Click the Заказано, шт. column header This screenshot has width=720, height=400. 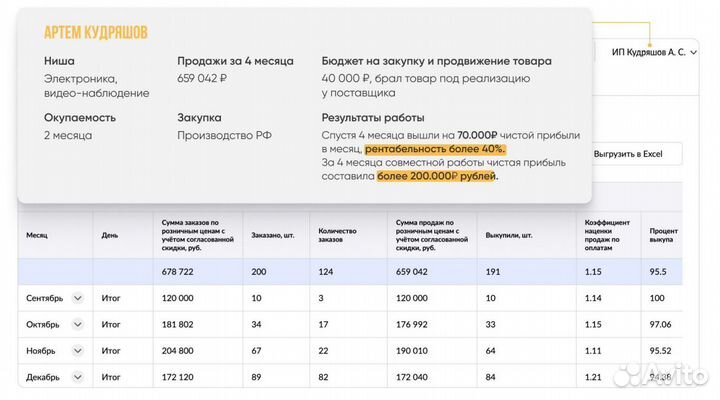coord(273,235)
